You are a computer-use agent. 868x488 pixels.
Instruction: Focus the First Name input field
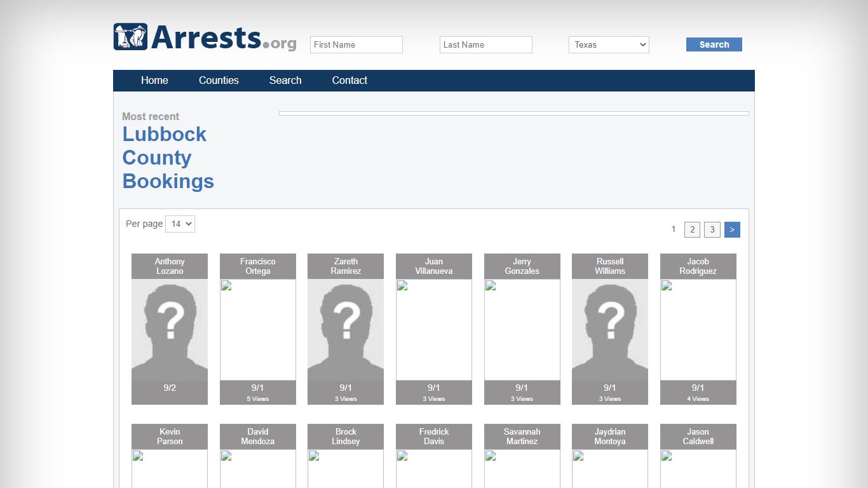pos(356,44)
